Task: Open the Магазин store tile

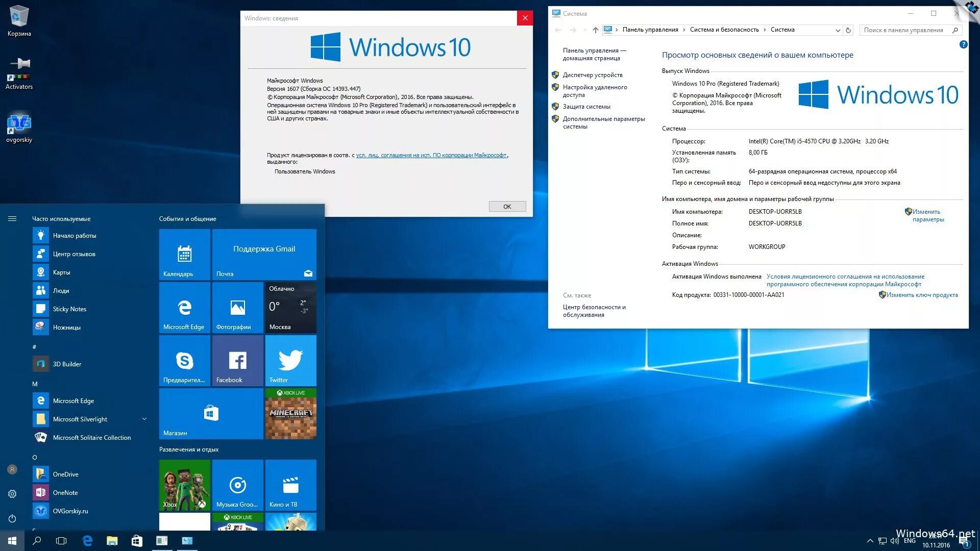Action: (211, 414)
